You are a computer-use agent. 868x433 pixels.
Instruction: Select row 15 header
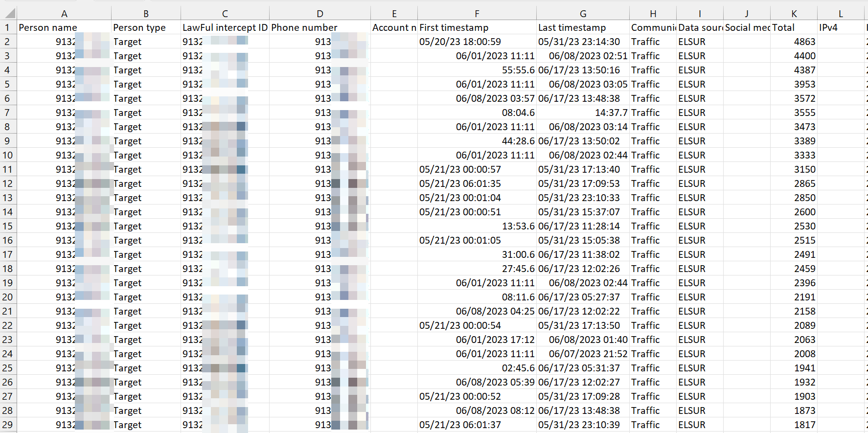[x=8, y=226]
